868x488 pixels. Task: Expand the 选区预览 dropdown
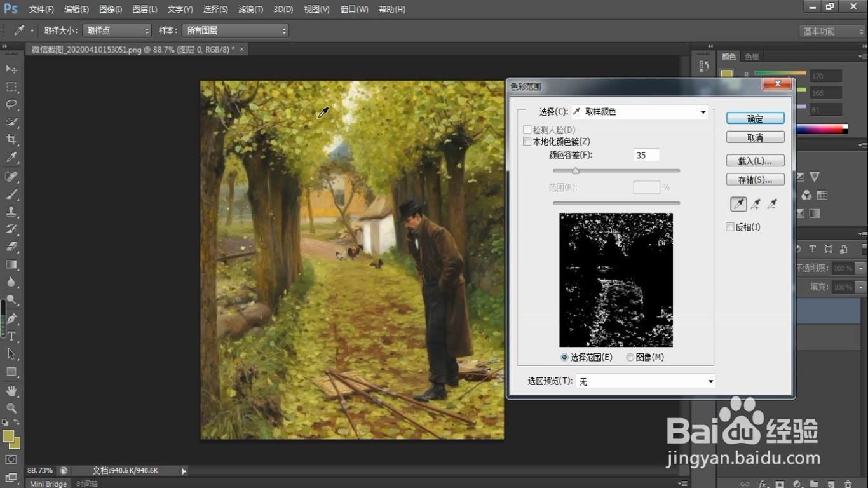646,381
